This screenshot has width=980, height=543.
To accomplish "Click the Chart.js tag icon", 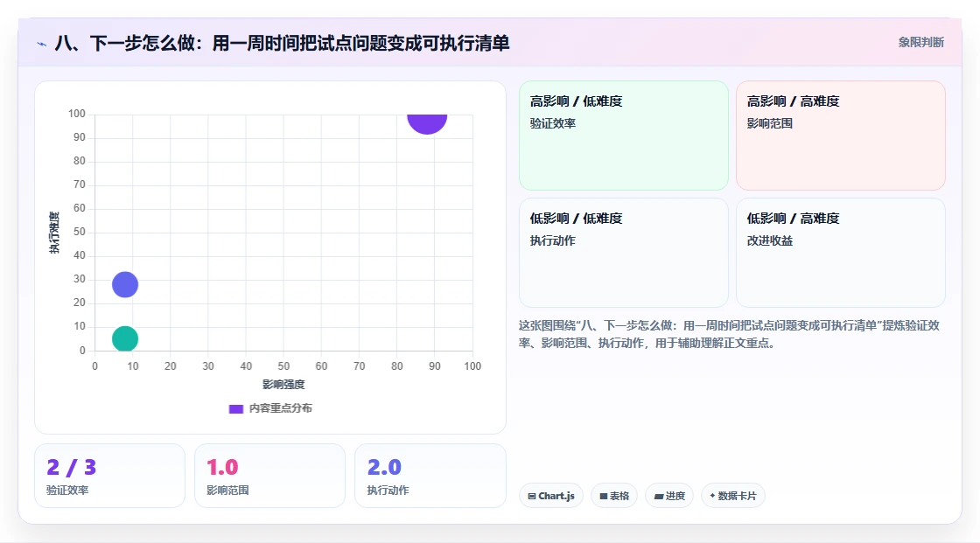I will point(532,496).
